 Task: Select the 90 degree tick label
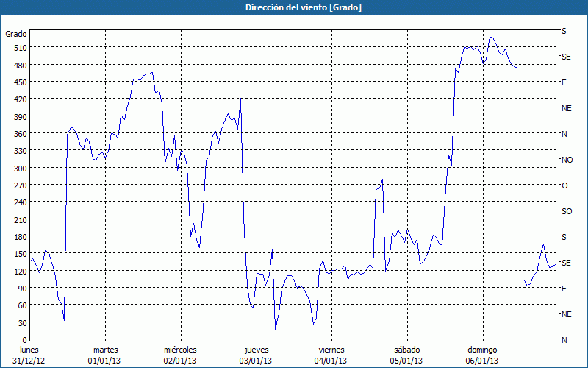pyautogui.click(x=22, y=289)
